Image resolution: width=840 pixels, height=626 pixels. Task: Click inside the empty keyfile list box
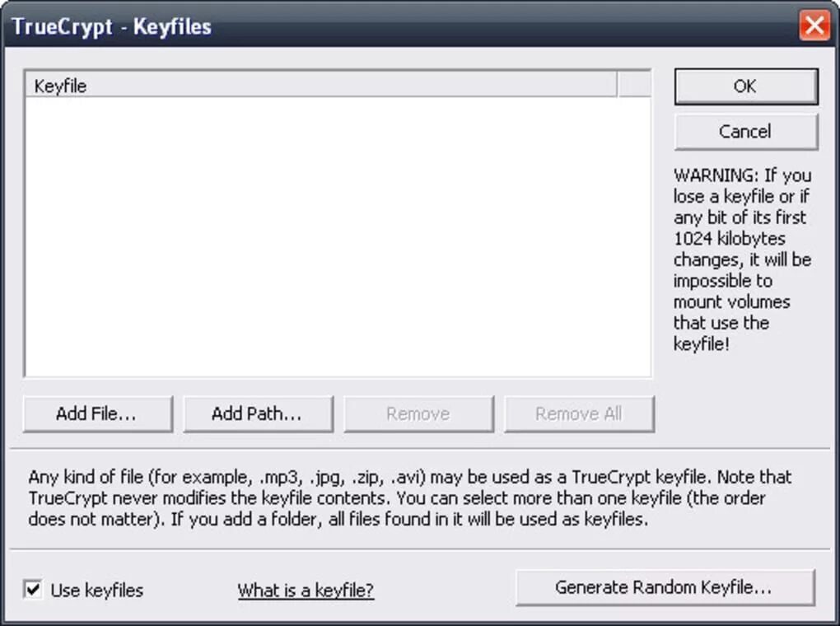[338, 236]
